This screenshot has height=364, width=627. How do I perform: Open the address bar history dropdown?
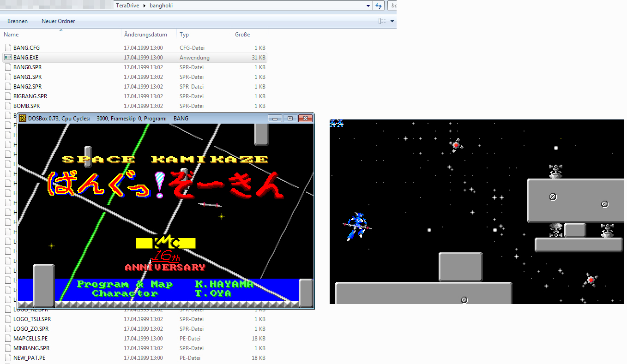(368, 6)
